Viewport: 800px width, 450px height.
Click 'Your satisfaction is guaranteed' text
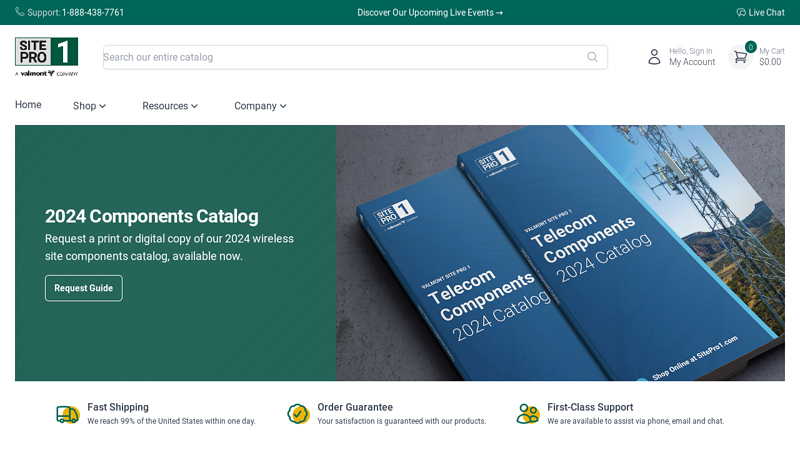(402, 421)
